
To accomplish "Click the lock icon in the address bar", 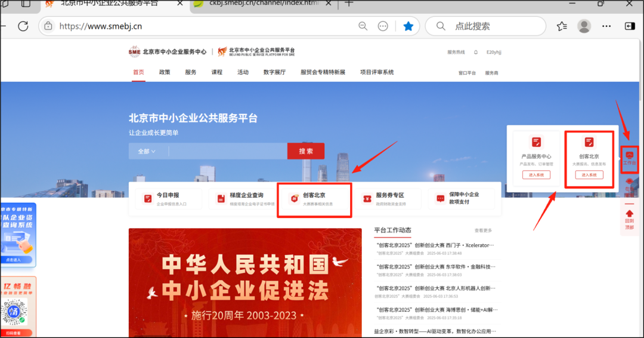I will [48, 26].
